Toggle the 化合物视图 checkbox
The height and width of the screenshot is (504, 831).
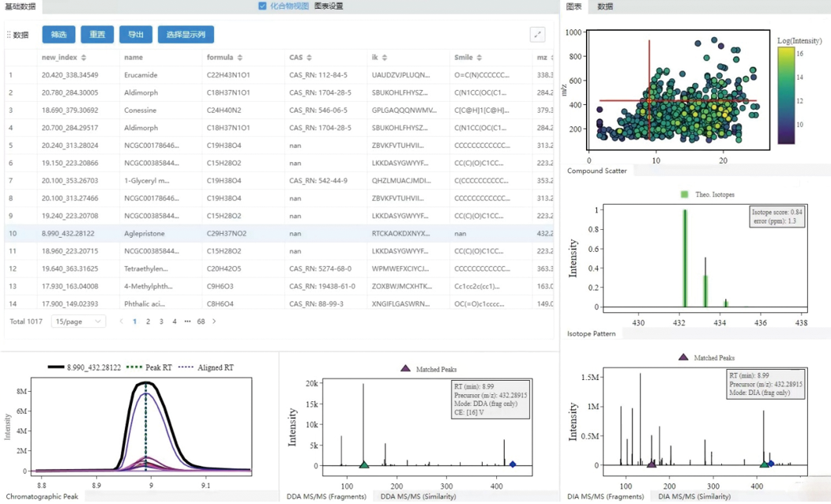pyautogui.click(x=262, y=6)
